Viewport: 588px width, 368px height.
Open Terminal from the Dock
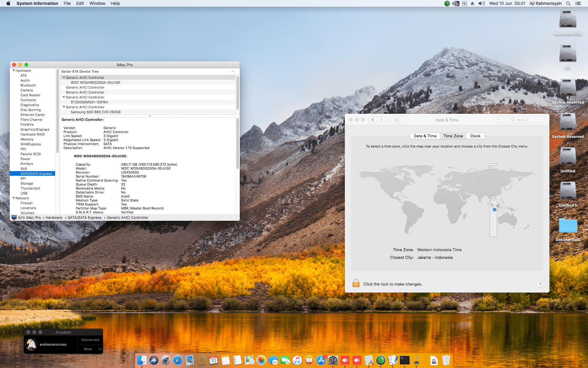pos(405,360)
